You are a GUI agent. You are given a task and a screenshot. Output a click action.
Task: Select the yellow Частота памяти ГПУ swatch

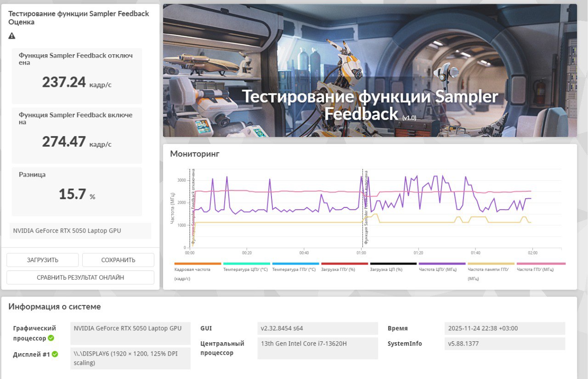pyautogui.click(x=491, y=264)
